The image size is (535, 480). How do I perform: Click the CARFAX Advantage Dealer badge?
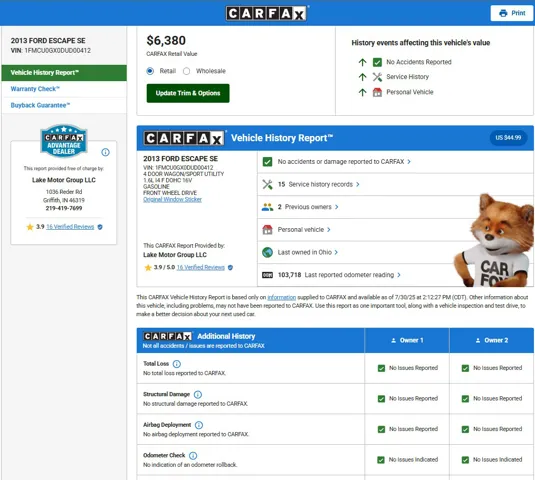click(64, 141)
